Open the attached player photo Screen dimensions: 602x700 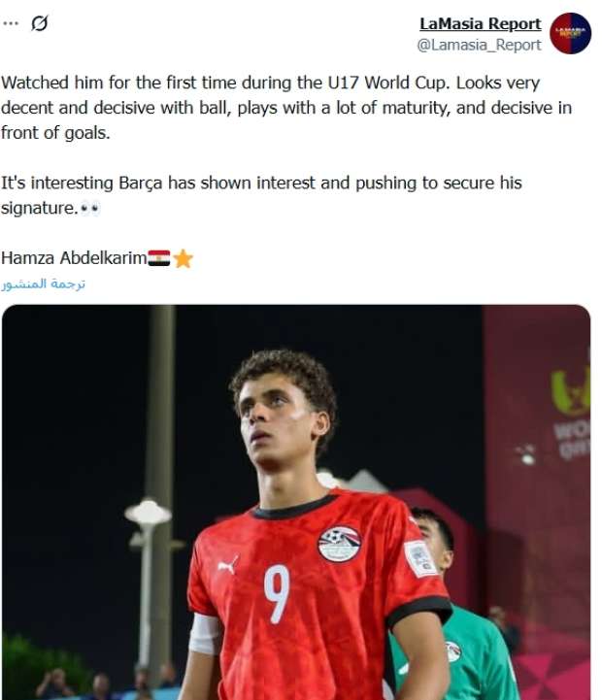296,502
